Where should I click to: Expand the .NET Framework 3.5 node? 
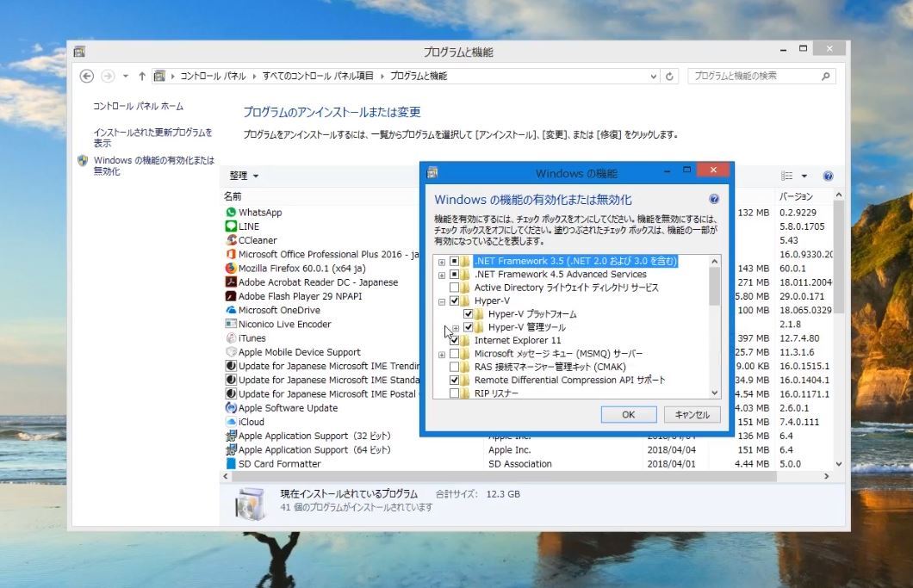pyautogui.click(x=442, y=262)
